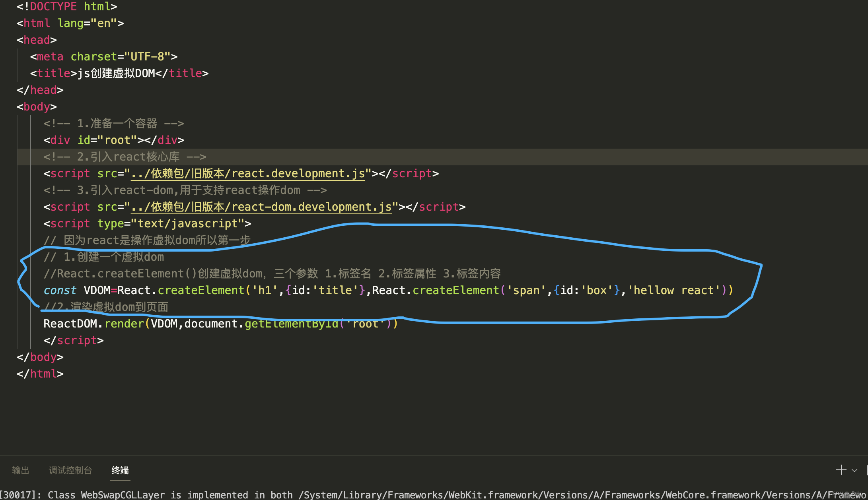Click the meta charset line

tap(103, 57)
